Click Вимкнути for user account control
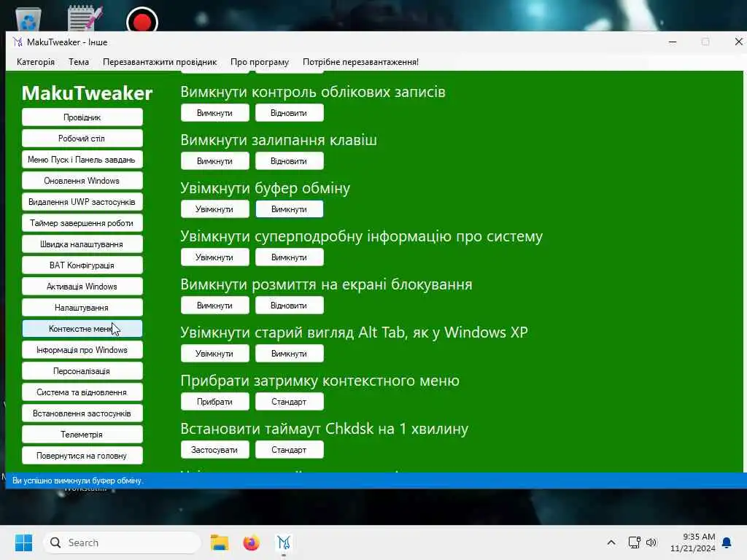 215,113
